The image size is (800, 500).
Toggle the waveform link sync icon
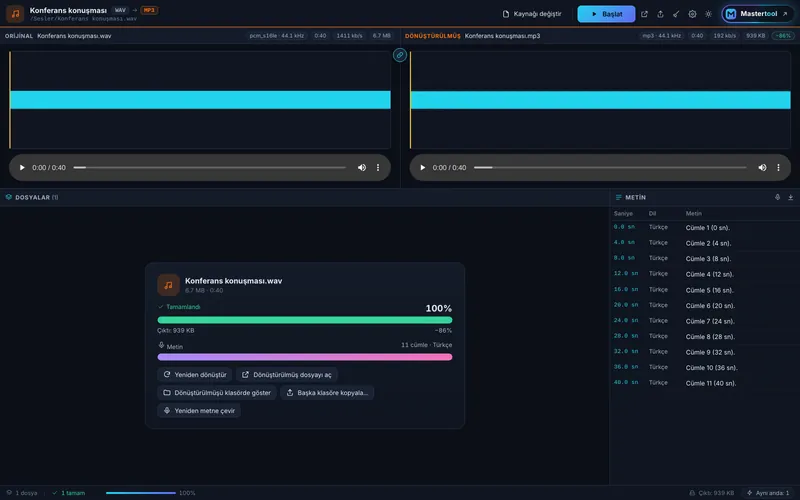(x=400, y=55)
